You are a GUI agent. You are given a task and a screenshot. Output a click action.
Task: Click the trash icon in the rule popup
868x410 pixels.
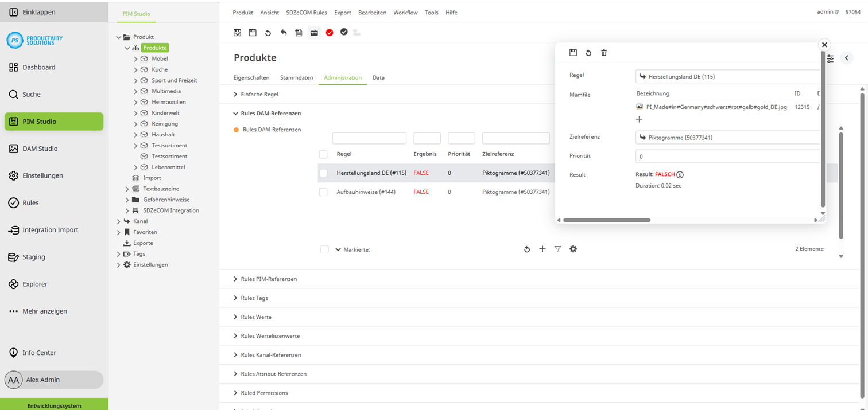tap(604, 53)
